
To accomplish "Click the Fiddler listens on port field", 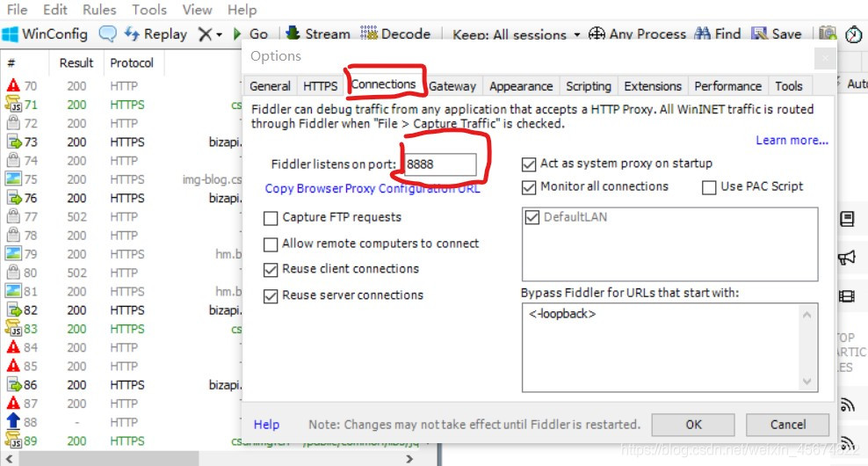I will [x=440, y=164].
